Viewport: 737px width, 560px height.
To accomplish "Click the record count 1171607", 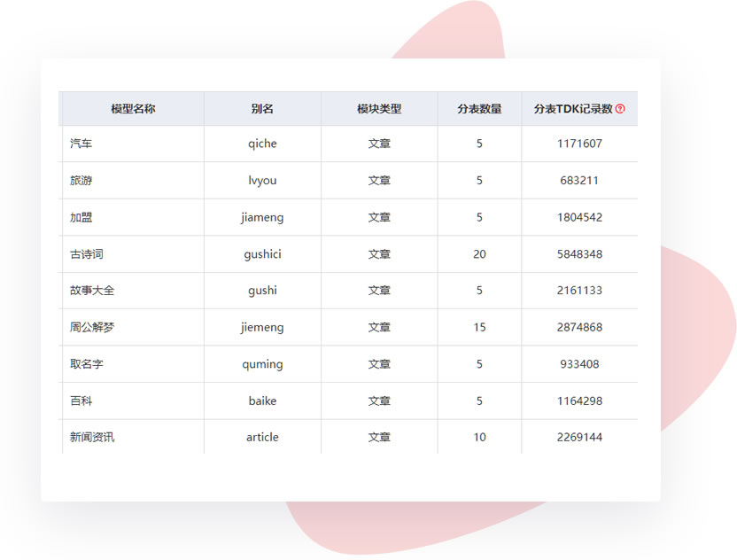I will 579,144.
